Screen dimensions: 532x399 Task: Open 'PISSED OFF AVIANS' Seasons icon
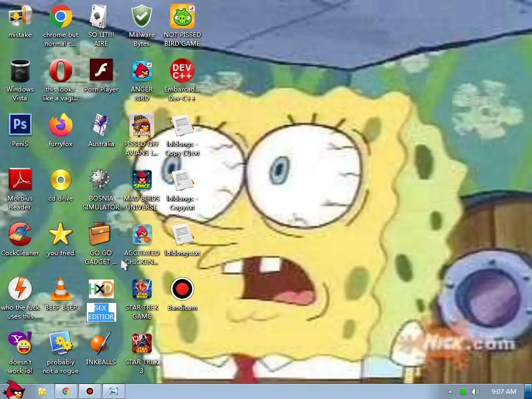(x=141, y=135)
